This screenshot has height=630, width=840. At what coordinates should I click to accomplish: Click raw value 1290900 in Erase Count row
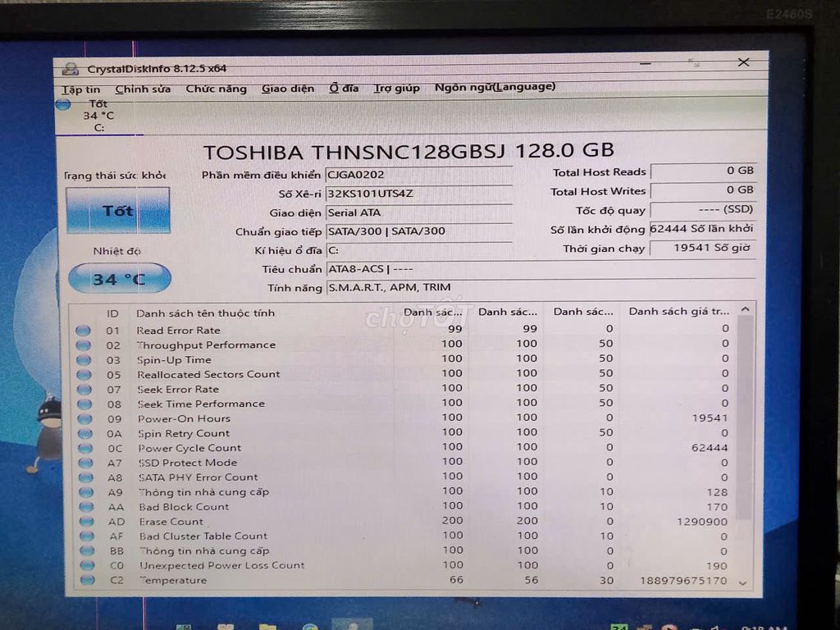tap(702, 521)
